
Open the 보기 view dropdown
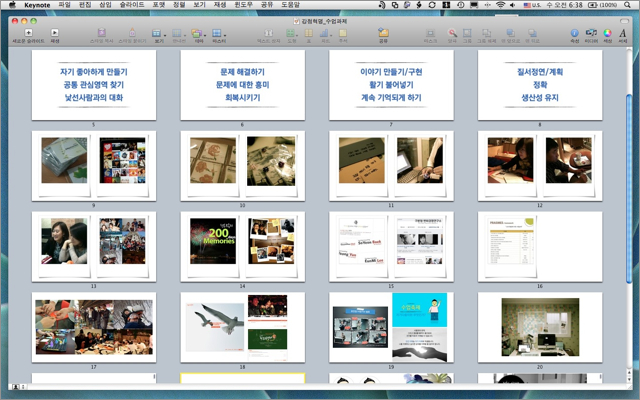(x=158, y=36)
